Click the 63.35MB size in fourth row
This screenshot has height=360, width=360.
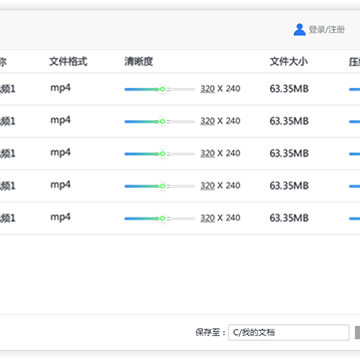[289, 186]
